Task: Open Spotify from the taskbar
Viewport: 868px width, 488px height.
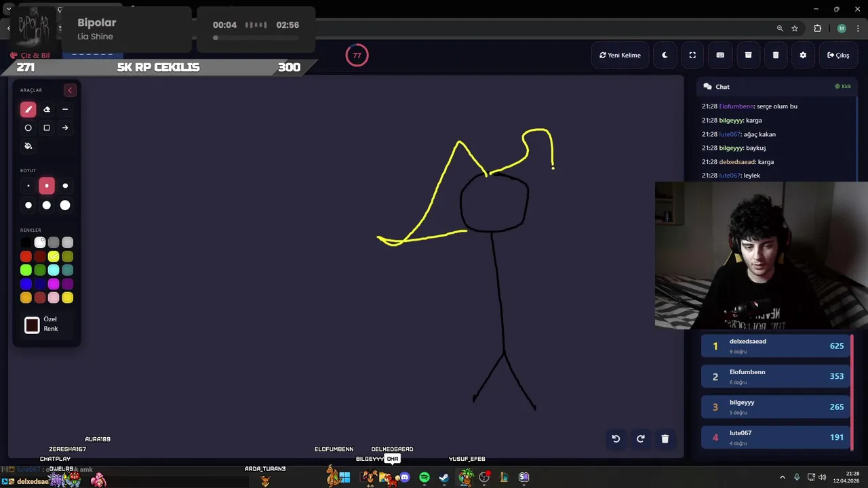Action: [x=425, y=478]
